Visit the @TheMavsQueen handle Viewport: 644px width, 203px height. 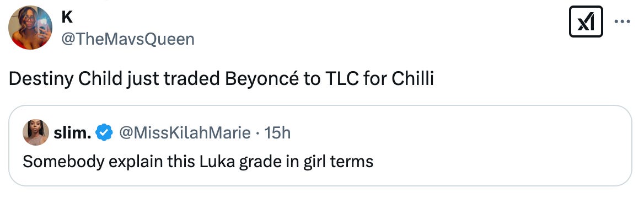(x=128, y=39)
